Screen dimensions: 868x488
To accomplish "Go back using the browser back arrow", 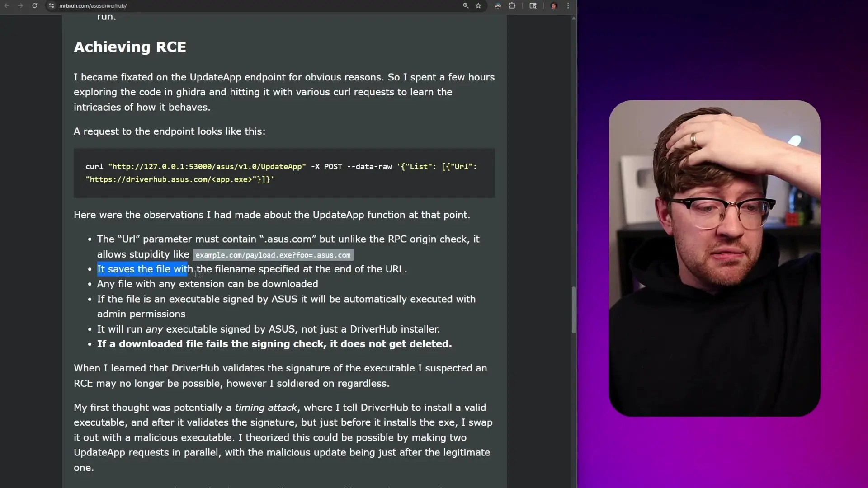I will point(7,6).
